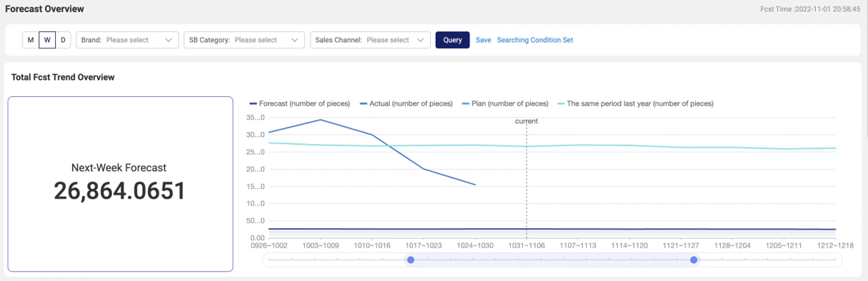Switch to the W weekly view

click(47, 40)
